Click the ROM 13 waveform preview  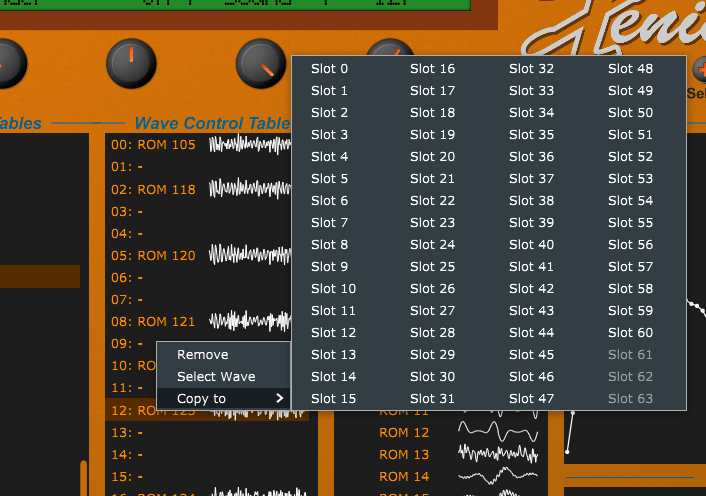pos(497,454)
